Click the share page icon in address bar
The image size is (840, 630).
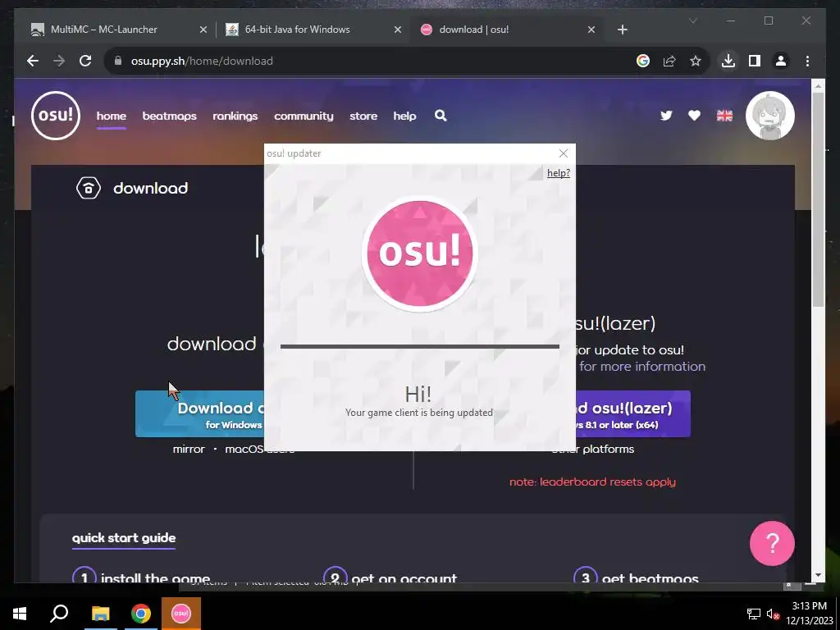(x=669, y=61)
